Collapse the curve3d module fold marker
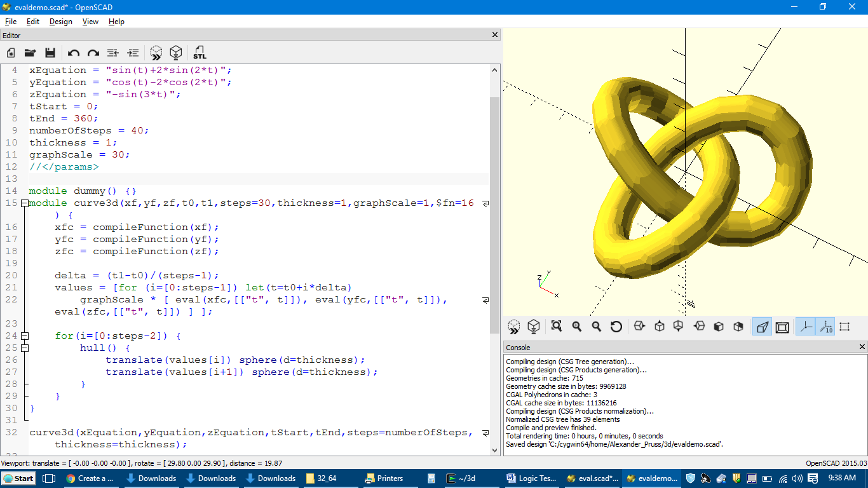868x488 pixels. (24, 203)
